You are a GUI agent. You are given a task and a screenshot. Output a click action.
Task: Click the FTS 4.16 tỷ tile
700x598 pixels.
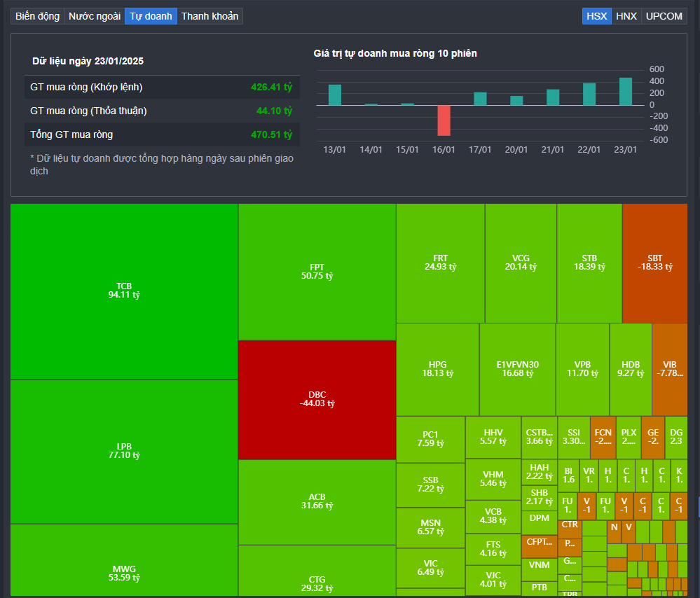tap(493, 550)
